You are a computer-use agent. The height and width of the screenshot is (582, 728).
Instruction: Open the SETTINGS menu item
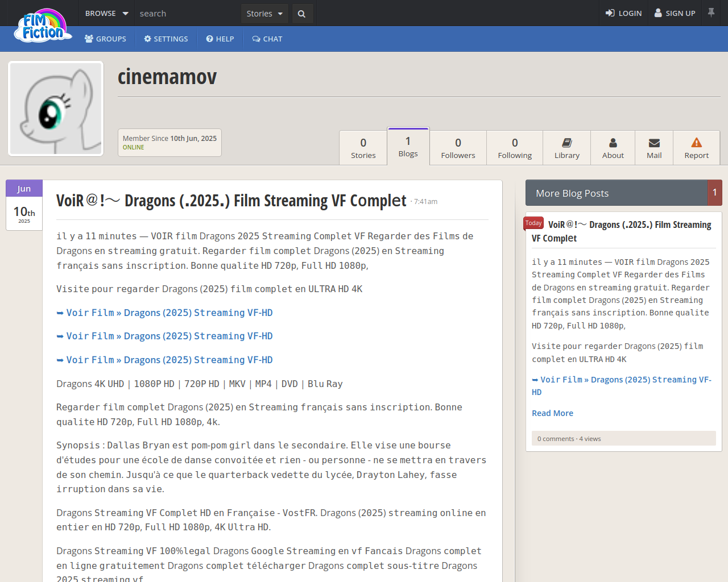tap(166, 39)
